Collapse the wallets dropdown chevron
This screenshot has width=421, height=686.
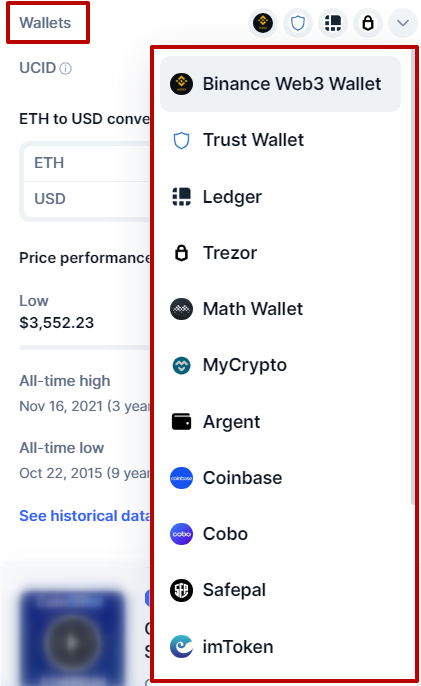[403, 22]
